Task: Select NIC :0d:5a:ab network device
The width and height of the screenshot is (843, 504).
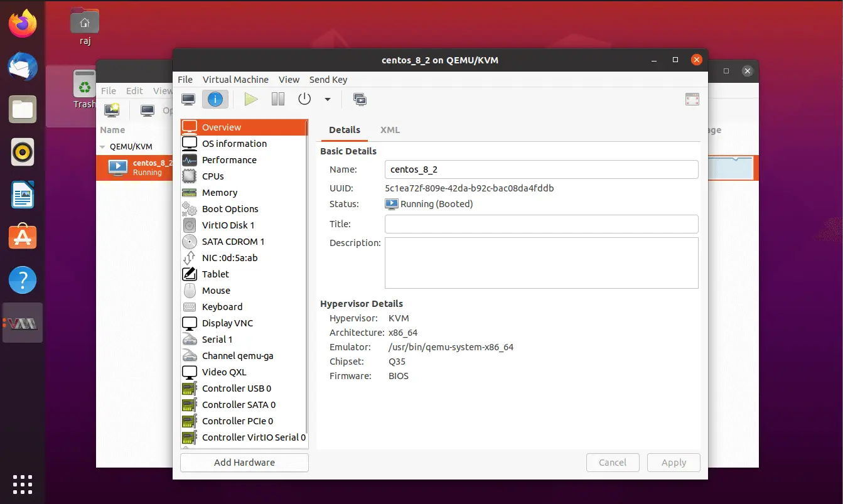Action: [x=244, y=258]
